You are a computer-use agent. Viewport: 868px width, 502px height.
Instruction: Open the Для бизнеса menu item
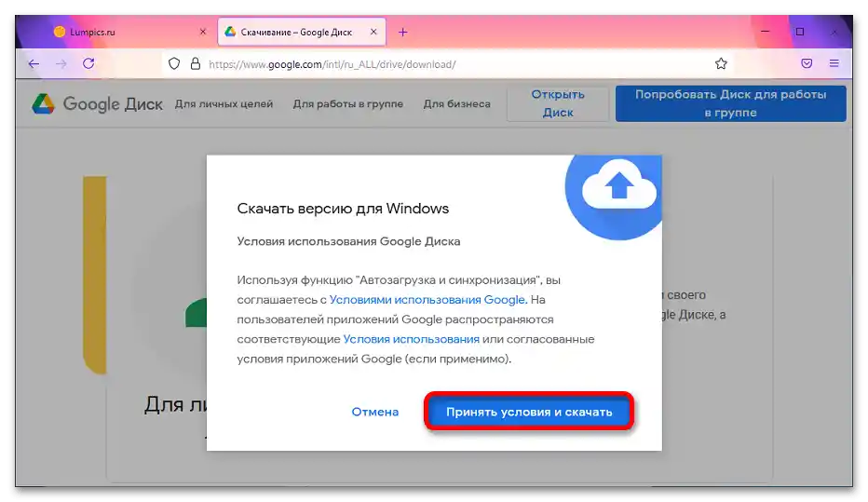pos(456,104)
